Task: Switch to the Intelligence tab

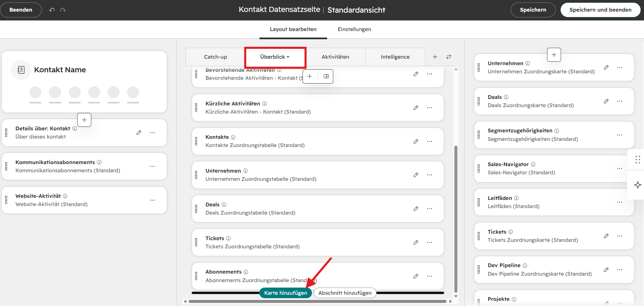Action: click(x=395, y=57)
